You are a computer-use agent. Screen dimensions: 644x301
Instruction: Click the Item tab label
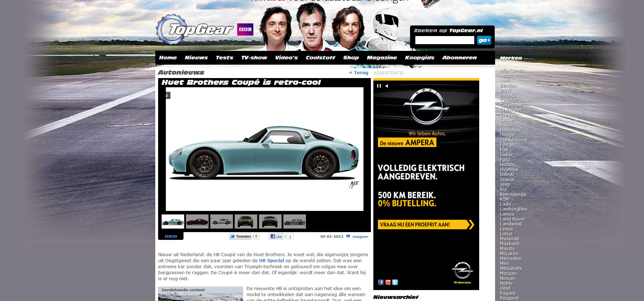pyautogui.click(x=171, y=236)
